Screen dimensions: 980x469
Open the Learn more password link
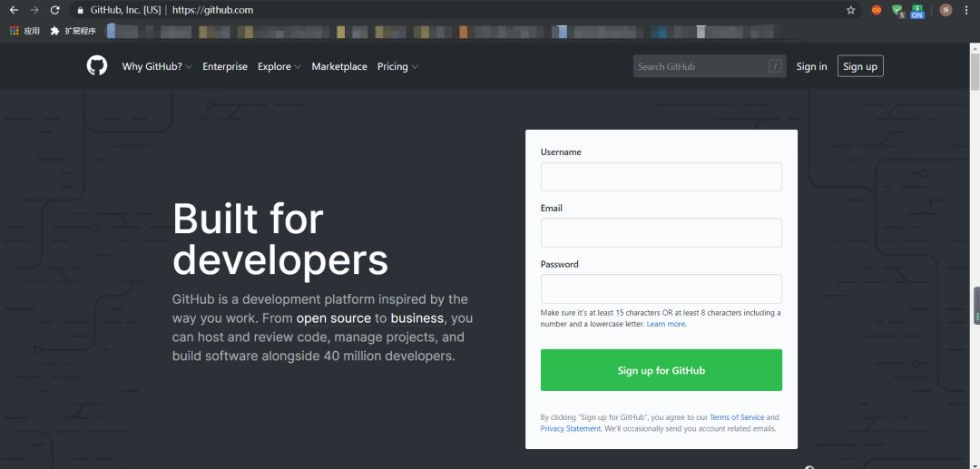pyautogui.click(x=666, y=324)
